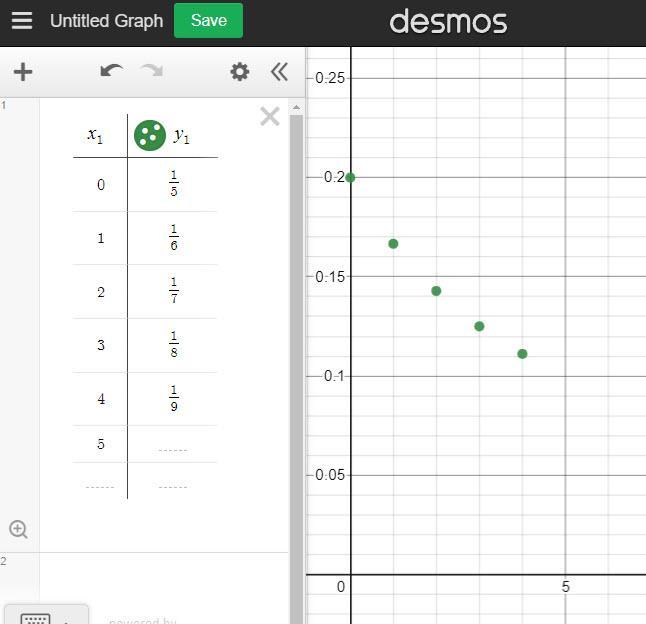
Task: Click the 0.1 y-axis label
Action: 334,376
